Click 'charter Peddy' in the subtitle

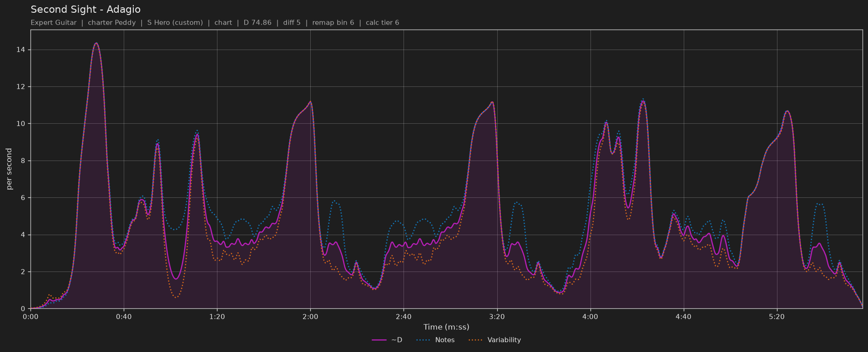(x=112, y=22)
